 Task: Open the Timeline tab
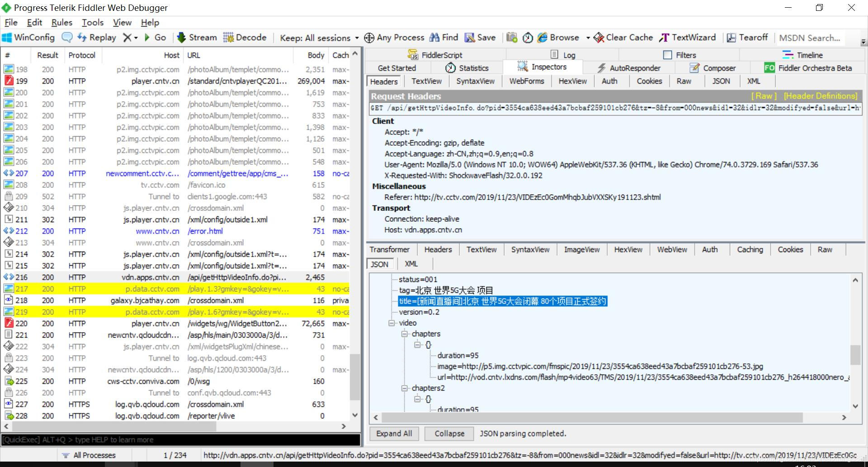[x=802, y=55]
